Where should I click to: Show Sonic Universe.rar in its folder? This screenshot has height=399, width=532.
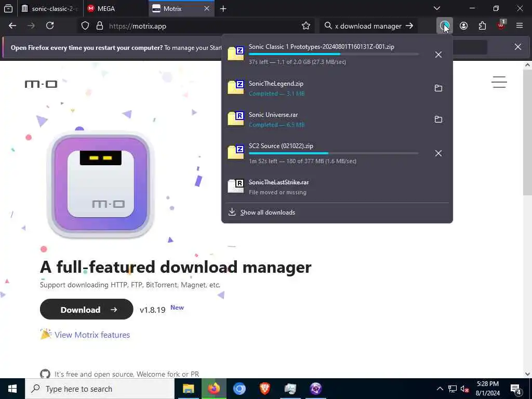tap(438, 119)
